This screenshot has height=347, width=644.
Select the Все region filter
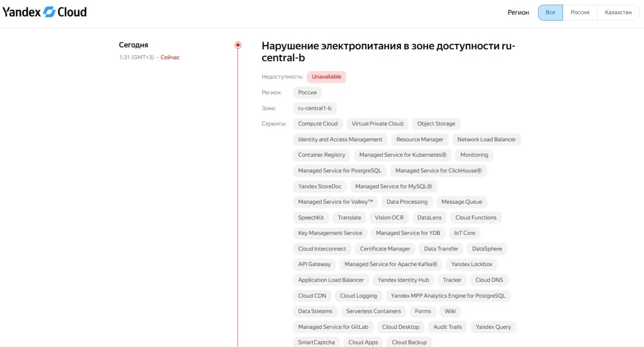[550, 13]
